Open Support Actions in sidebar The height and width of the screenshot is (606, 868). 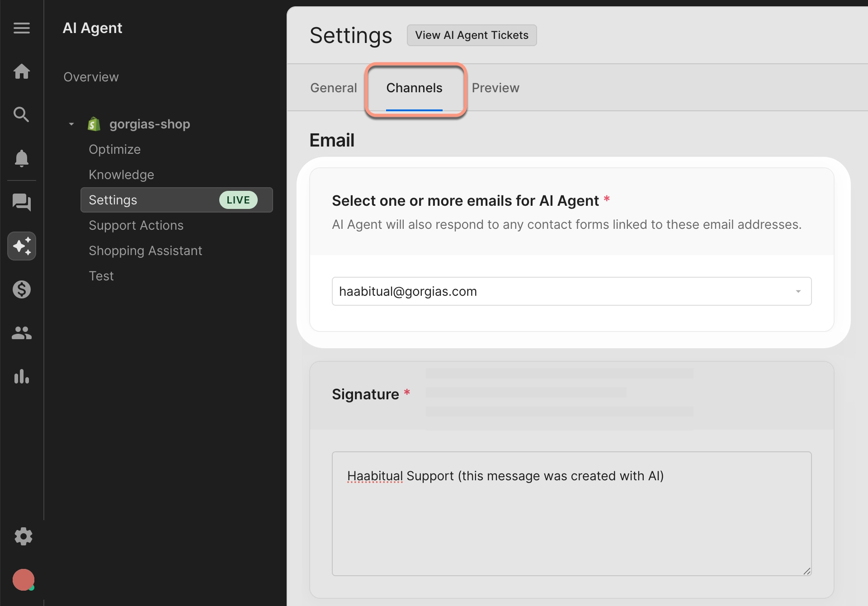[x=136, y=225]
